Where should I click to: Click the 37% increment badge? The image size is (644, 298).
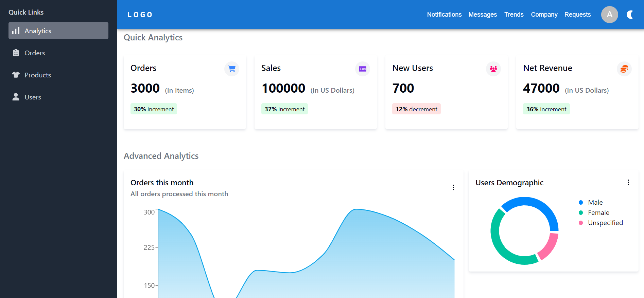pos(284,109)
